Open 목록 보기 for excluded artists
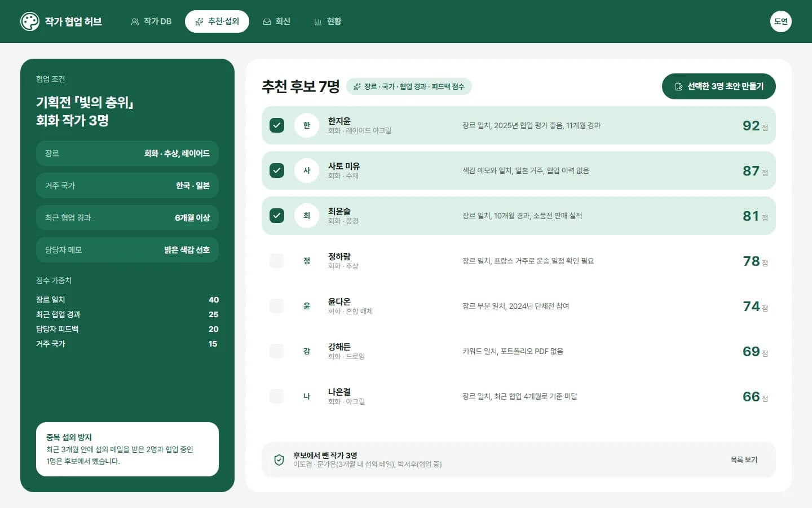This screenshot has height=508, width=812. click(x=744, y=460)
